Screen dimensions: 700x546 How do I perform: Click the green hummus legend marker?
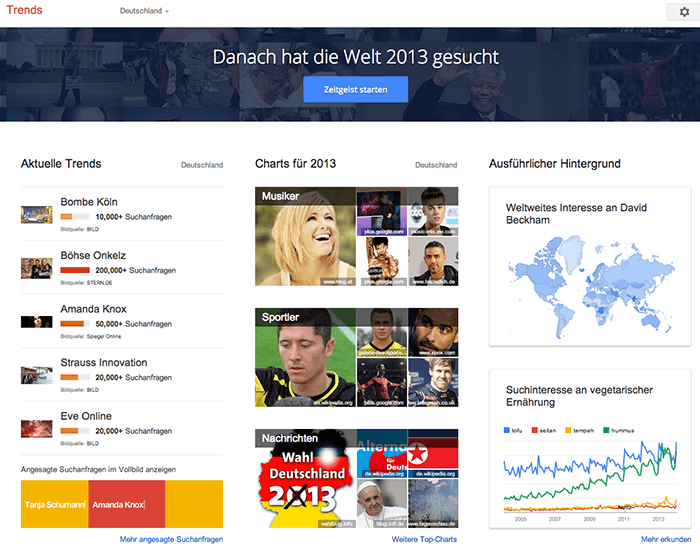606,430
